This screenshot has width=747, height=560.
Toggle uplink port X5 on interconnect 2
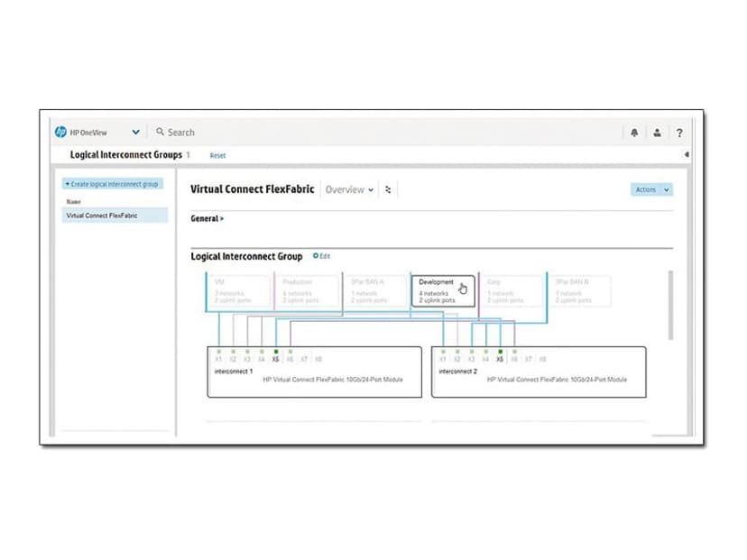[x=499, y=352]
